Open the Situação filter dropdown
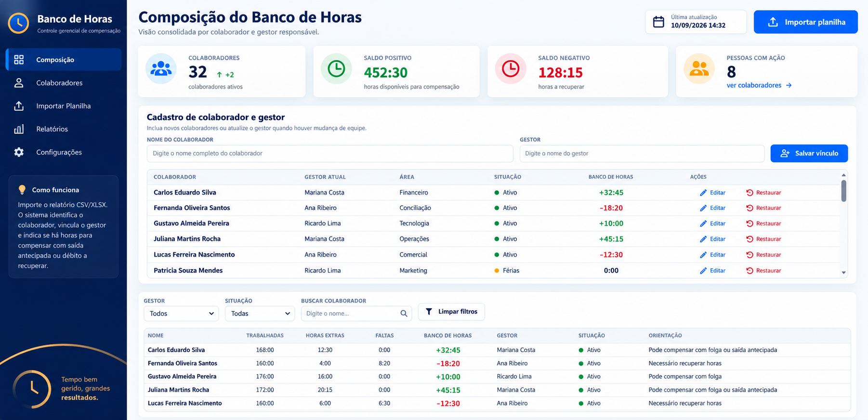 tap(260, 314)
